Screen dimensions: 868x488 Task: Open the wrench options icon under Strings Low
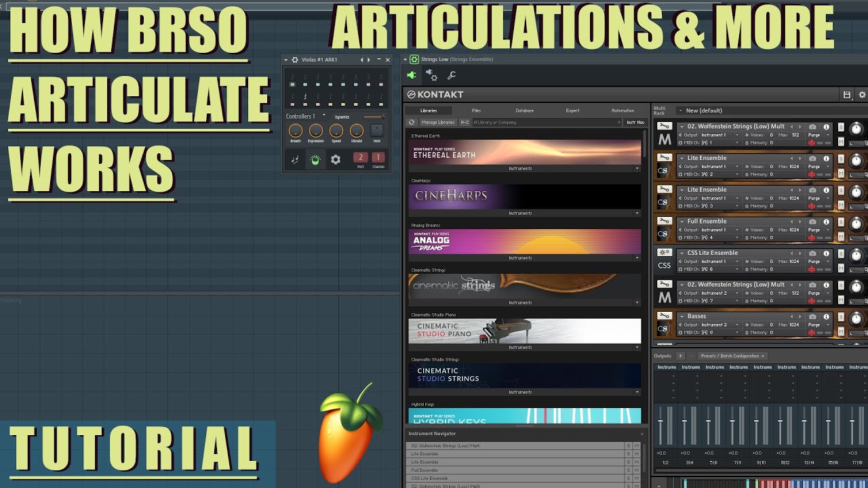pyautogui.click(x=452, y=76)
